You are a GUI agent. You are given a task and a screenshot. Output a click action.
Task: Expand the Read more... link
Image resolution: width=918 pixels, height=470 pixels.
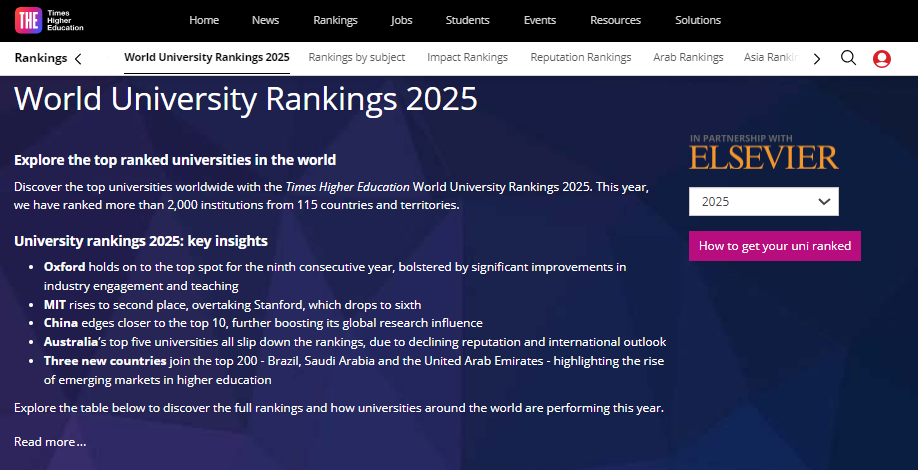tap(50, 442)
